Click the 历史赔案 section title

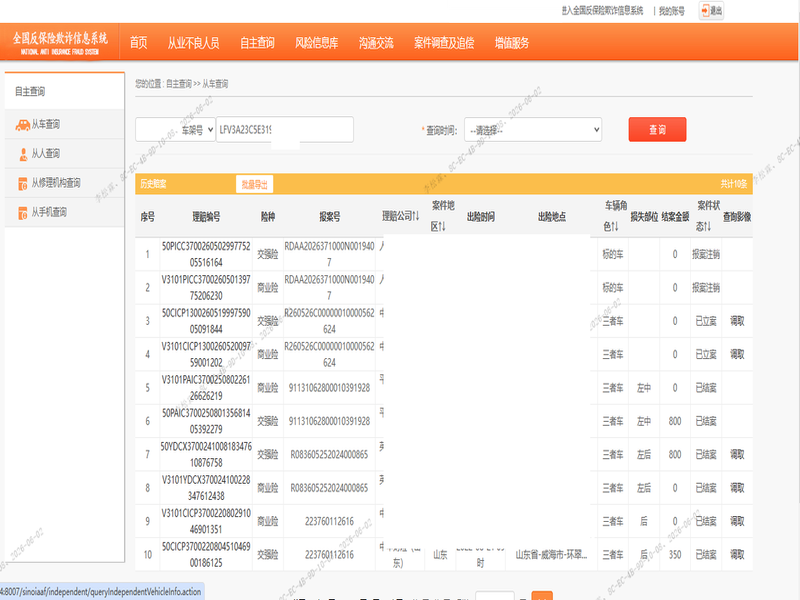click(153, 184)
